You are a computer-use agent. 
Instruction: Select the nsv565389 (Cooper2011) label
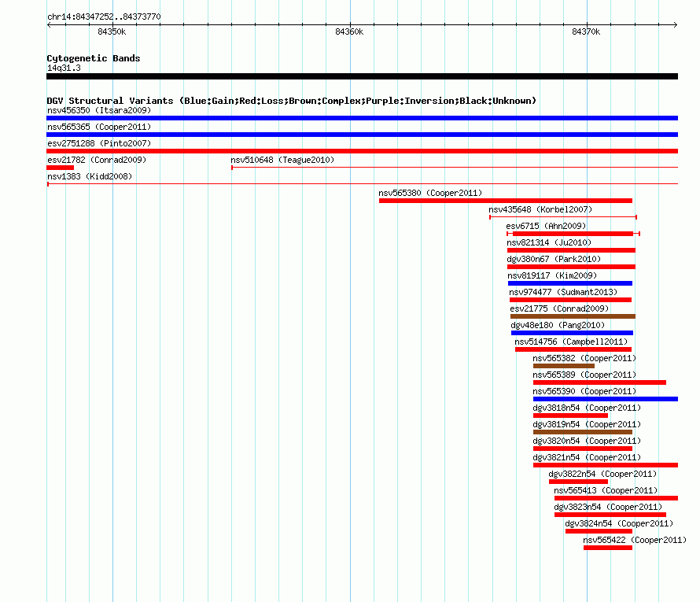584,375
